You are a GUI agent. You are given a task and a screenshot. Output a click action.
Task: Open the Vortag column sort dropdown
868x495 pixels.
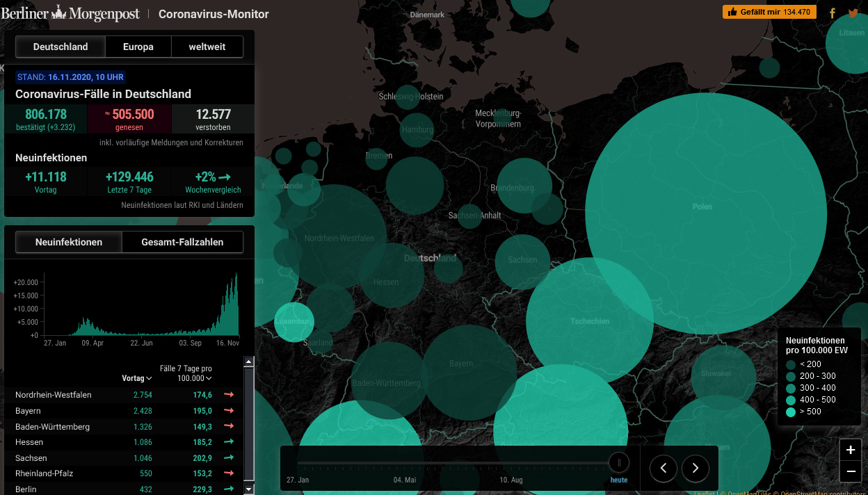137,378
